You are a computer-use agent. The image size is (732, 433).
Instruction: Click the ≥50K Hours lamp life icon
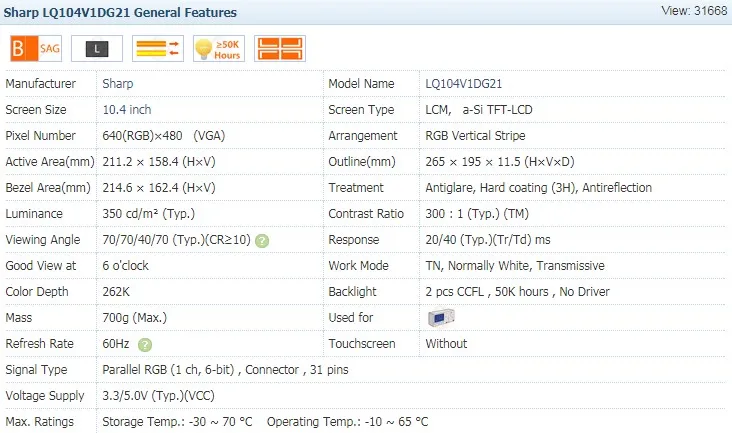click(219, 49)
